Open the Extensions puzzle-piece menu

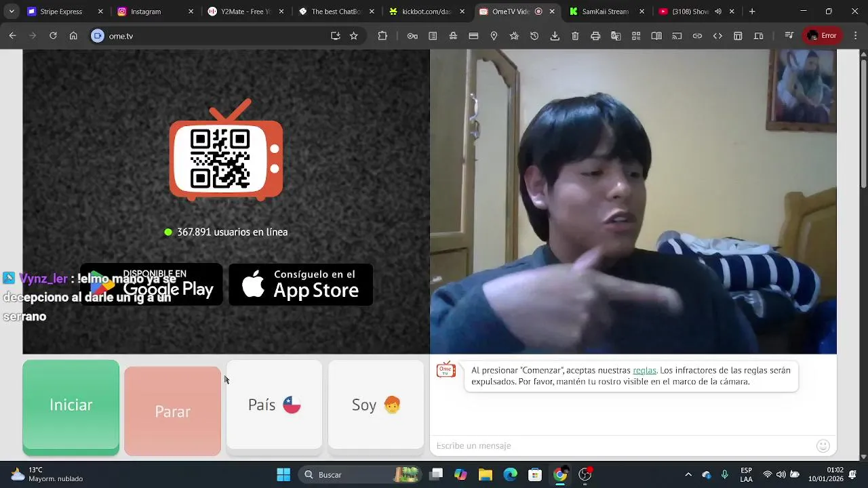382,36
